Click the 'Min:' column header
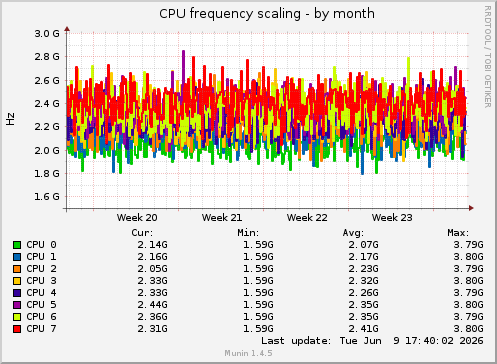The image size is (497, 364). 248,233
